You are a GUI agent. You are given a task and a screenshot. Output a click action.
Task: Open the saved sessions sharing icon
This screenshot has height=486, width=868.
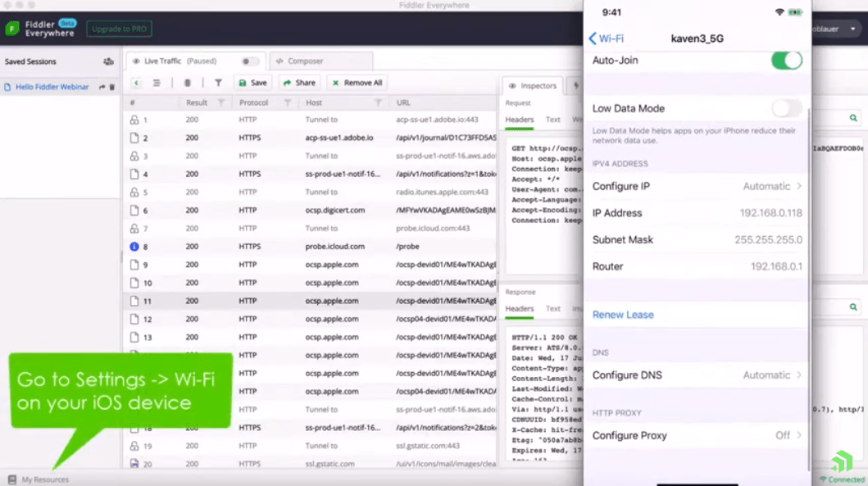pyautogui.click(x=108, y=61)
